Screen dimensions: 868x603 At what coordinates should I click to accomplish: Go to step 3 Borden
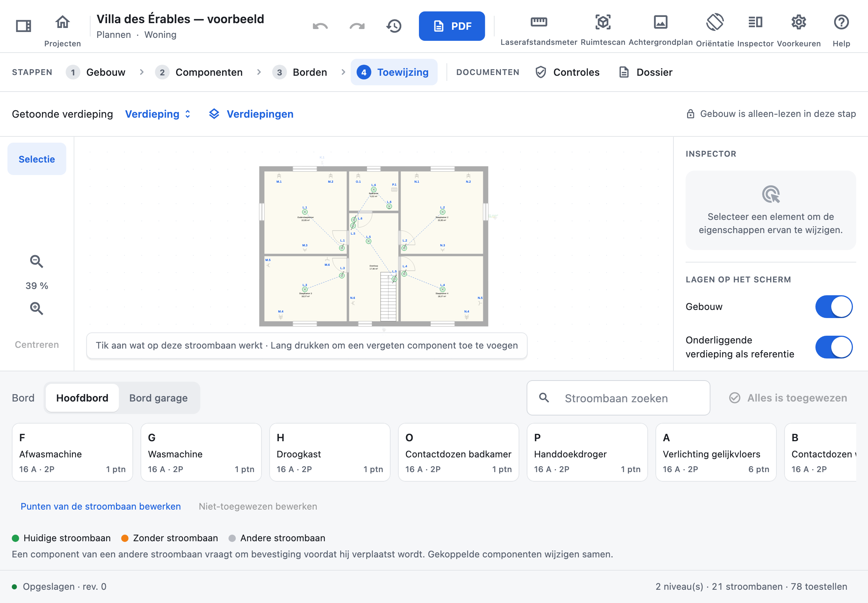[x=300, y=72]
